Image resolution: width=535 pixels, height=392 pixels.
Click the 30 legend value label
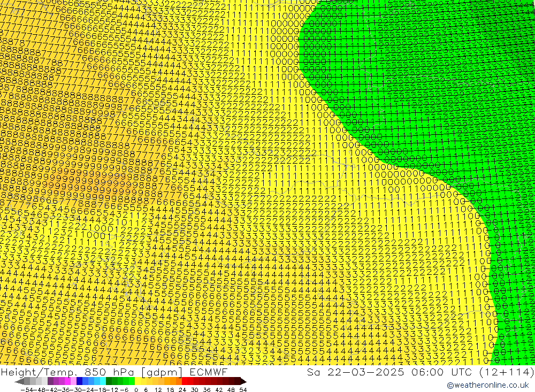195,390
